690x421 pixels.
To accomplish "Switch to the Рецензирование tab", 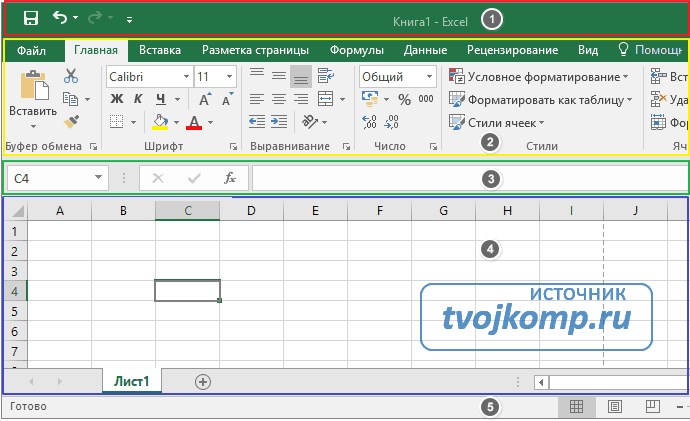I will coord(513,50).
